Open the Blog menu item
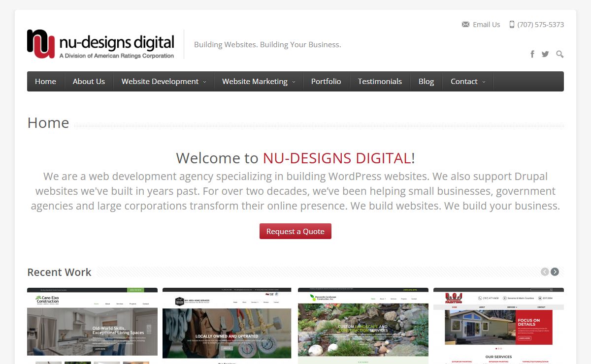Image resolution: width=591 pixels, height=364 pixels. point(426,82)
